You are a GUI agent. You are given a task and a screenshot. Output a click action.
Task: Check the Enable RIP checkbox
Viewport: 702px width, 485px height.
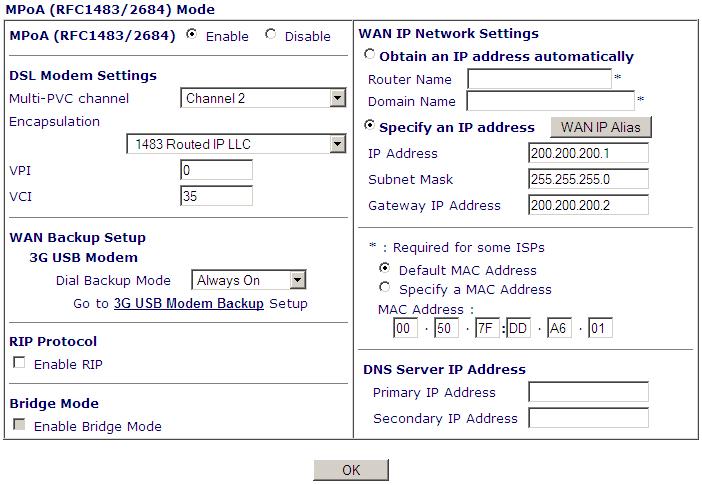pyautogui.click(x=20, y=364)
